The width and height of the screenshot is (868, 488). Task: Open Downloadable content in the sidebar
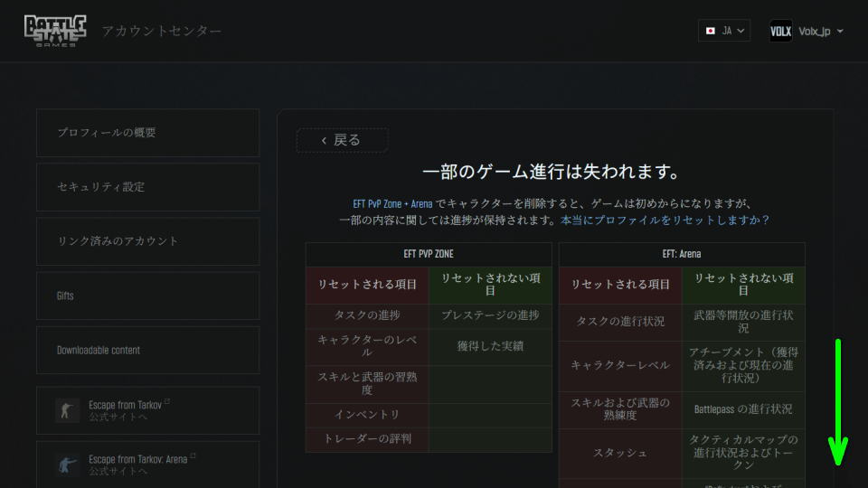tap(147, 350)
